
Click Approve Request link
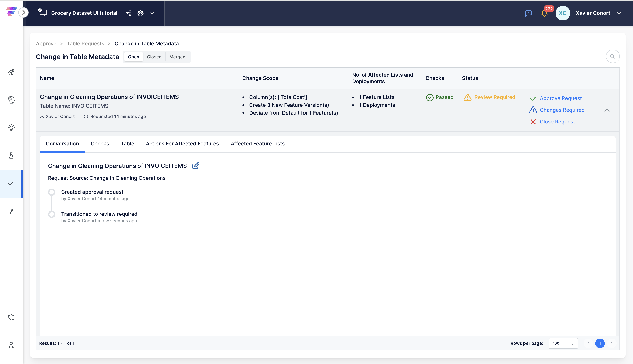(560, 98)
